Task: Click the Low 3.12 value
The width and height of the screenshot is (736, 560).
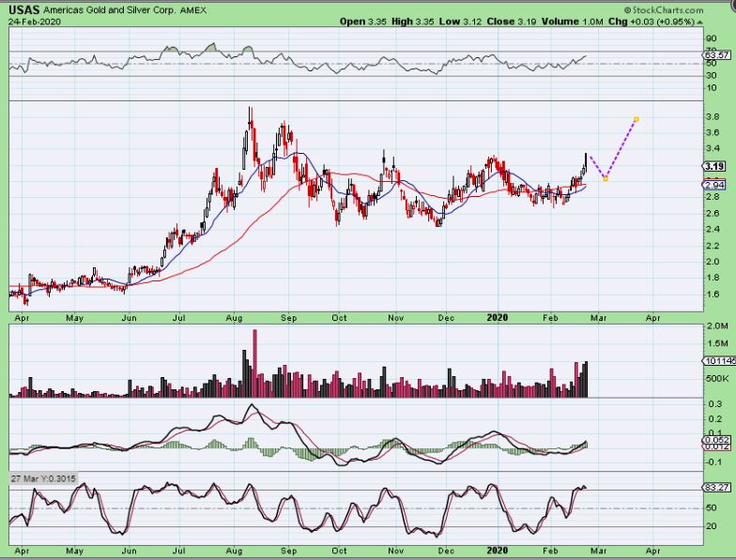Action: (460, 22)
